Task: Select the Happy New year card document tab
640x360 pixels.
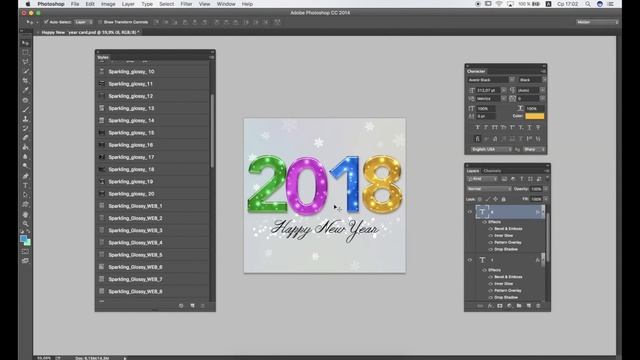Action: 90,32
